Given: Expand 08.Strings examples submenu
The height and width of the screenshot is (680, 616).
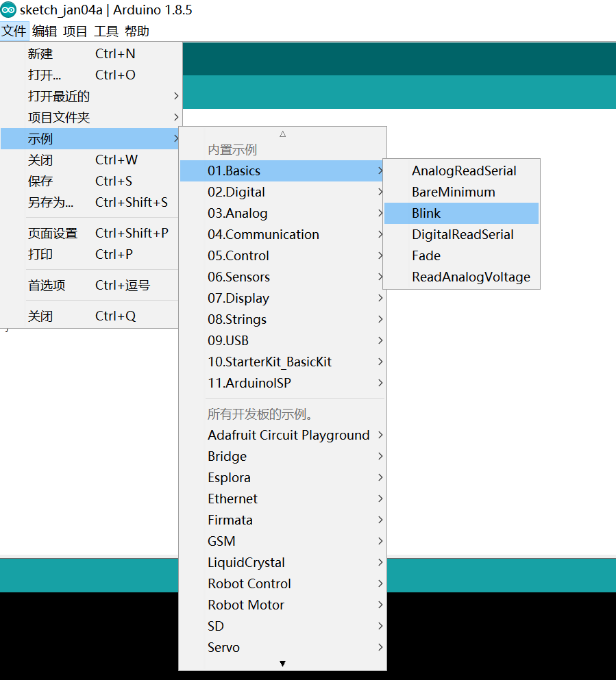Looking at the screenshot, I should (282, 320).
